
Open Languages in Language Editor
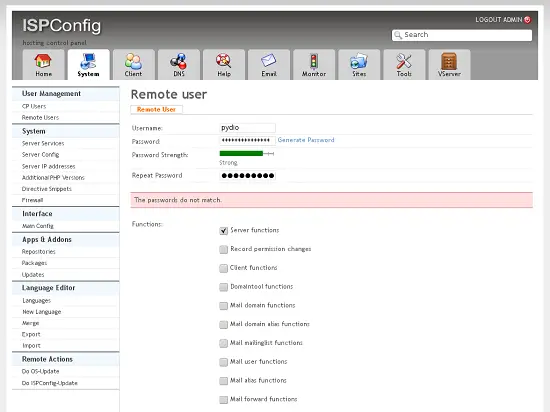click(x=36, y=300)
